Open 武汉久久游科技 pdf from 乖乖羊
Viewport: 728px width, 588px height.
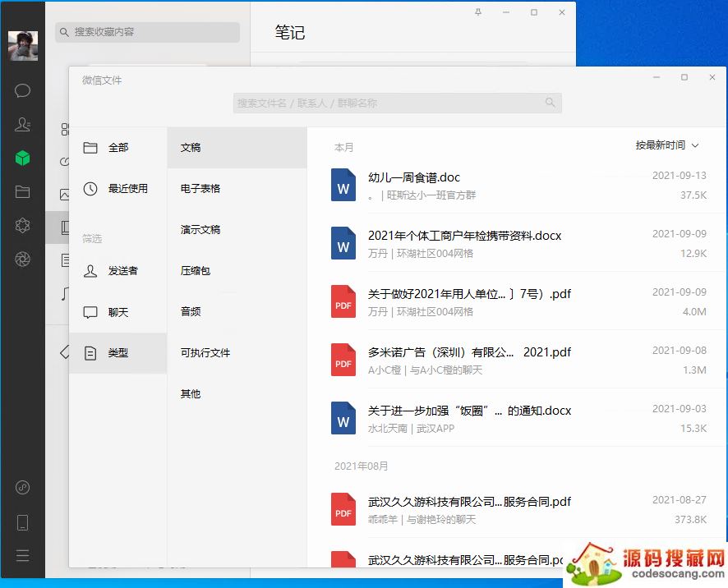pos(469,502)
